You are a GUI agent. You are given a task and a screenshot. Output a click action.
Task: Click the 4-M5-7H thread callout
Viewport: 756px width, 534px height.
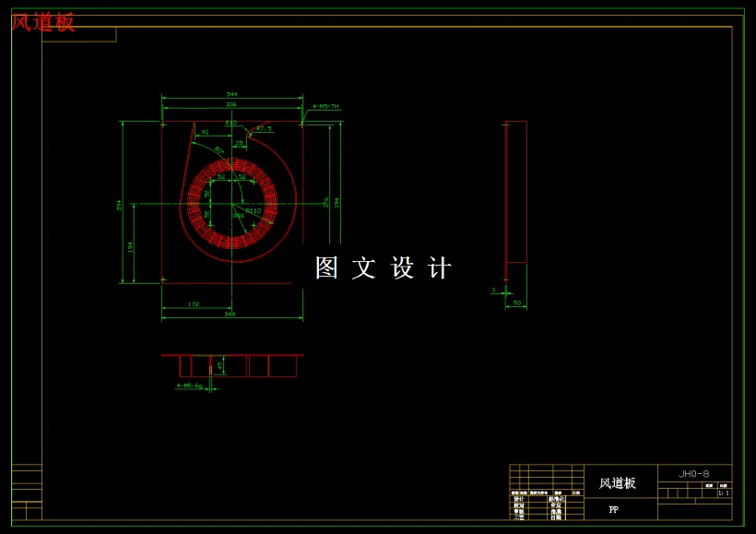point(325,106)
